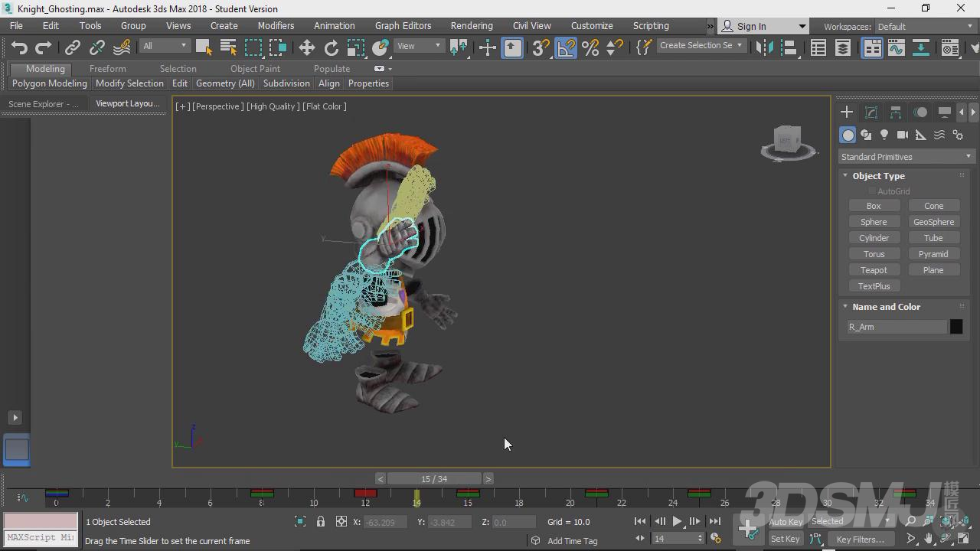
Task: Open the Modify panel tab
Action: tap(871, 112)
